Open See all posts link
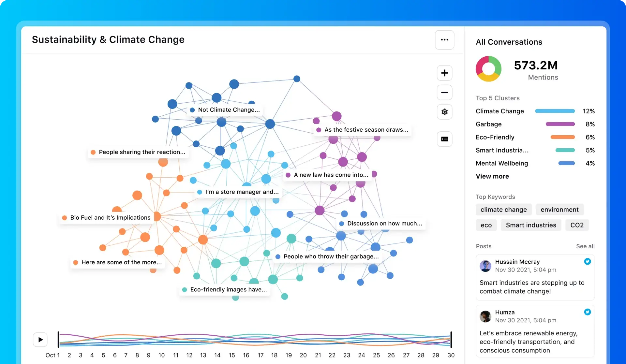Screen dimensions: 626x364 (x=585, y=246)
